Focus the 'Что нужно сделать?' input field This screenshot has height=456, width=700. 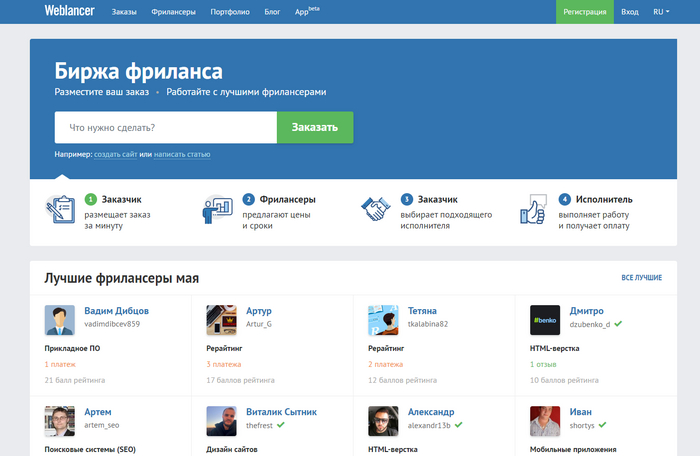[x=166, y=127]
